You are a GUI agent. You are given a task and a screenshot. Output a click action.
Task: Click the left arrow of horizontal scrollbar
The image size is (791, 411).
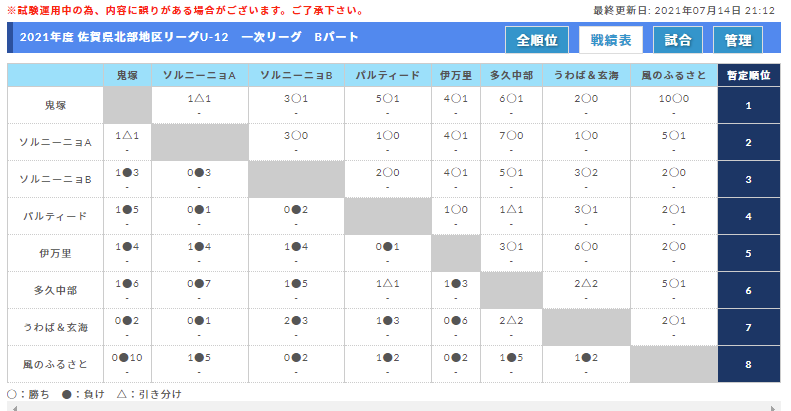point(10,406)
